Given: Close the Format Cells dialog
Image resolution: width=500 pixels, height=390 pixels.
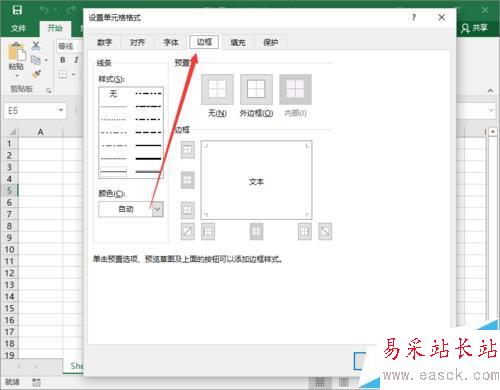Looking at the screenshot, I should click(441, 17).
